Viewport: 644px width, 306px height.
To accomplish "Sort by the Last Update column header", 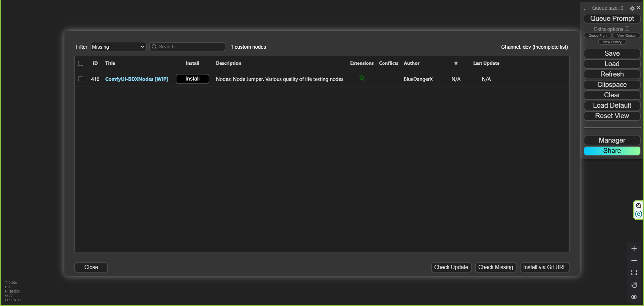I will (486, 63).
